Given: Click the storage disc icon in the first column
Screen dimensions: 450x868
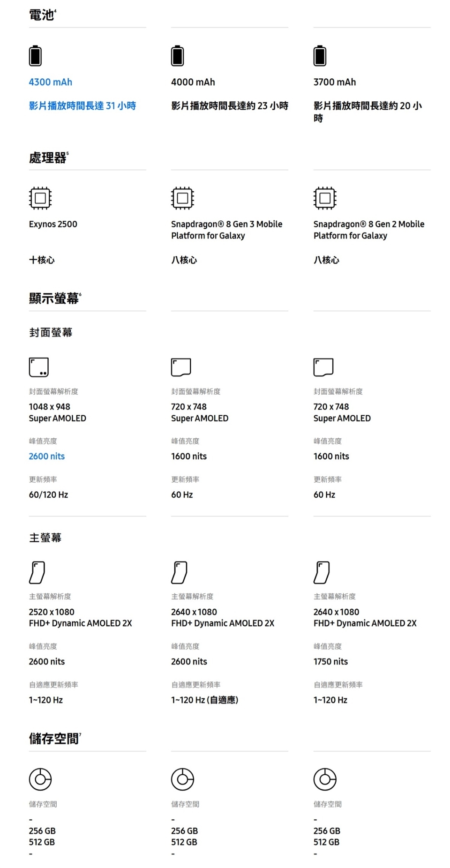Looking at the screenshot, I should point(40,779).
